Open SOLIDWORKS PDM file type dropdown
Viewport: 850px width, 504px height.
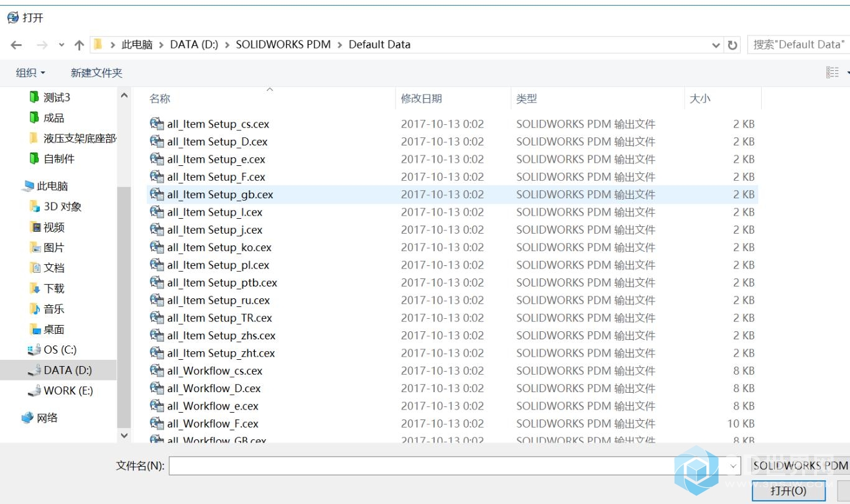coord(800,465)
